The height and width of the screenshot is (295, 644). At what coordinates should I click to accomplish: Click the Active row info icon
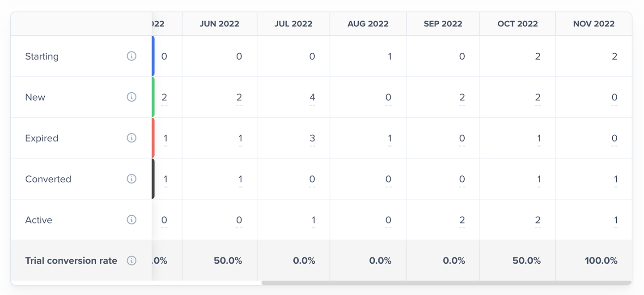coord(131,219)
